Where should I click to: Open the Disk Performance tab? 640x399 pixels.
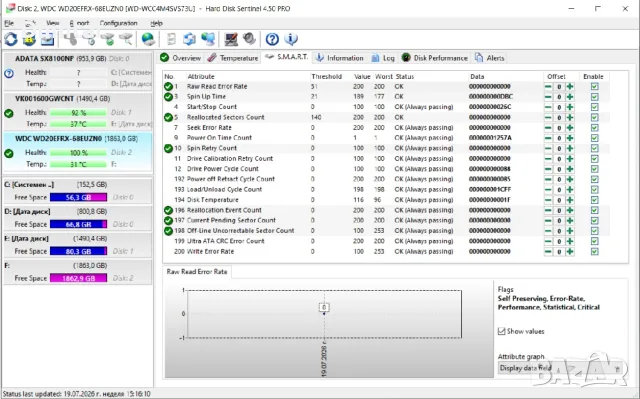point(435,58)
